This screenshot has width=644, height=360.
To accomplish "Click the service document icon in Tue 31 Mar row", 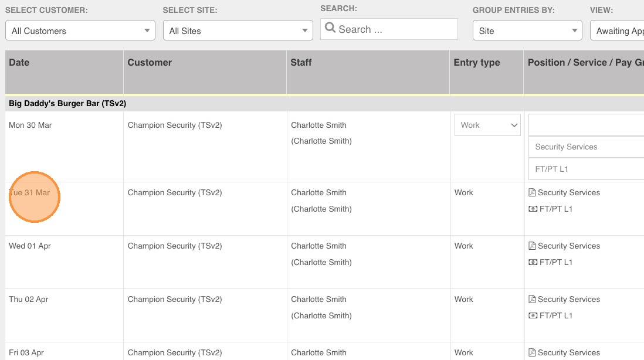I will [532, 192].
